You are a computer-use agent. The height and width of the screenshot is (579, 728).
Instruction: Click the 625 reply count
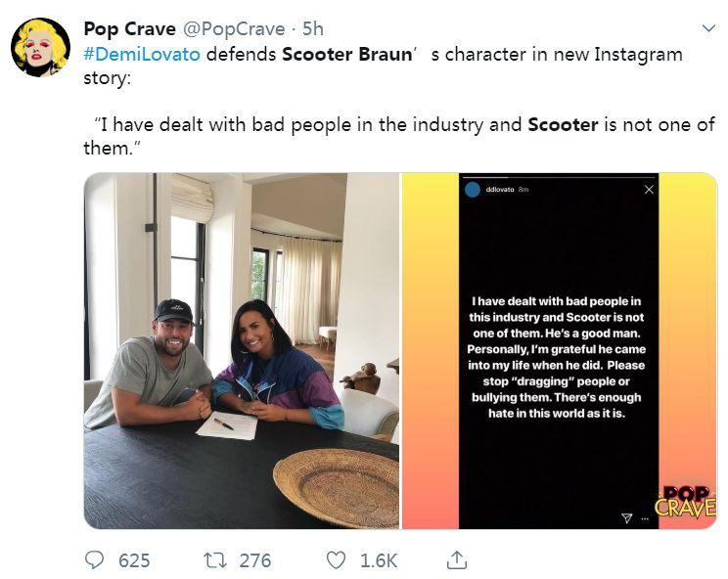(x=134, y=560)
